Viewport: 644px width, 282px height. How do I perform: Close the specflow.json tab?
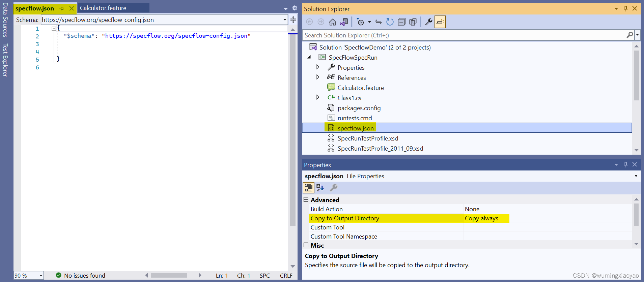click(x=72, y=8)
